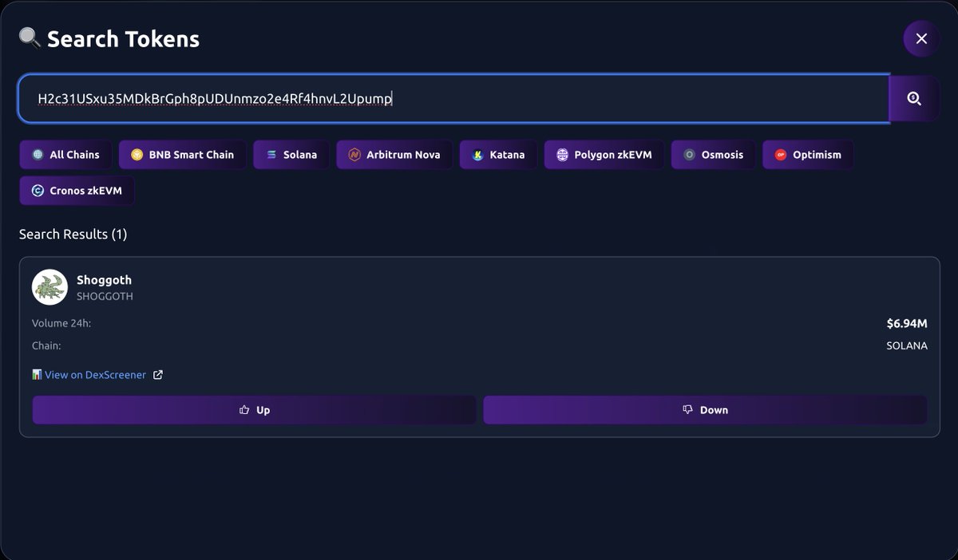Click the SHOGGOTH ticker symbol

(105, 297)
